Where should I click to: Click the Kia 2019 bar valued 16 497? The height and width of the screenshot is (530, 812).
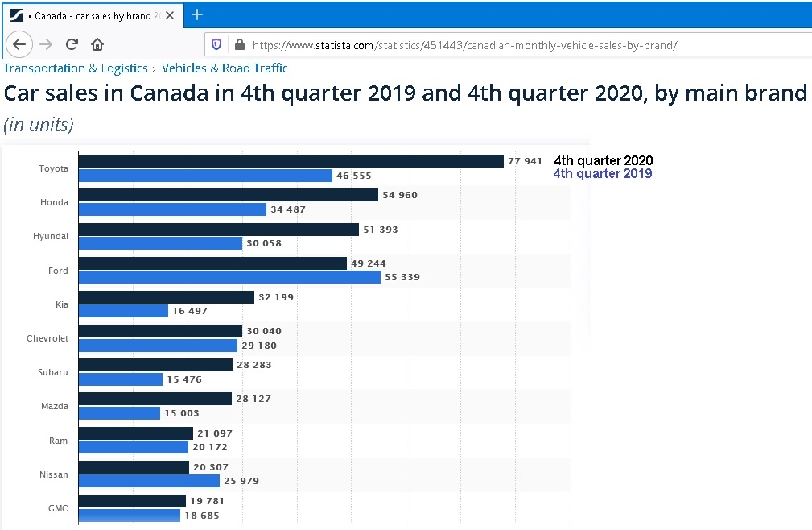[123, 311]
